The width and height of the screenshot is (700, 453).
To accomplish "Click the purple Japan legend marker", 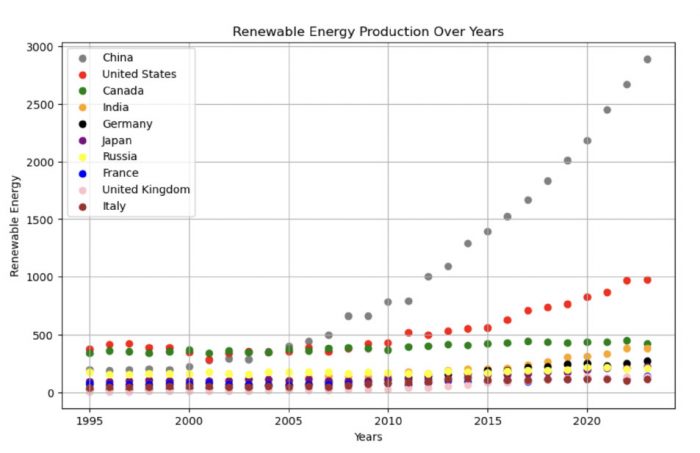I will (x=83, y=141).
